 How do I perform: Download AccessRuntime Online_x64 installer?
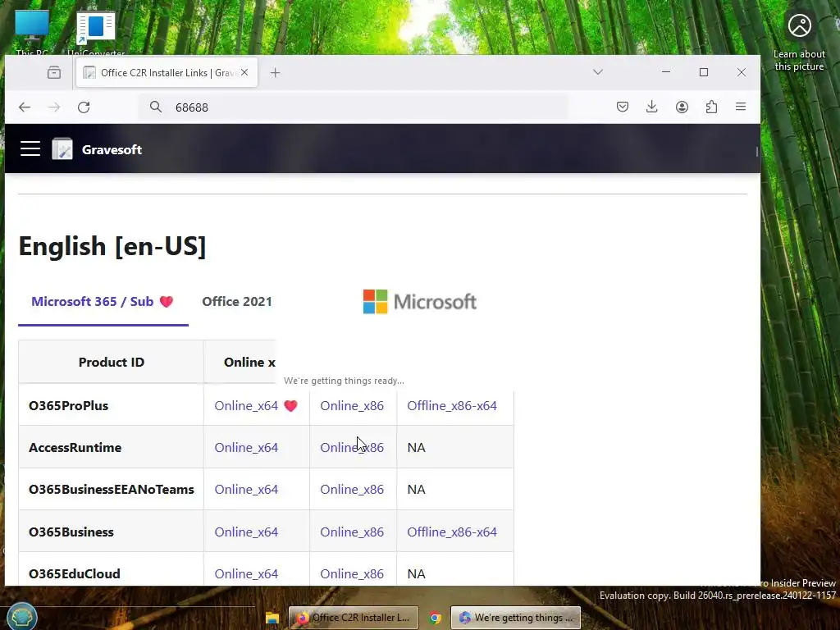[x=246, y=447]
